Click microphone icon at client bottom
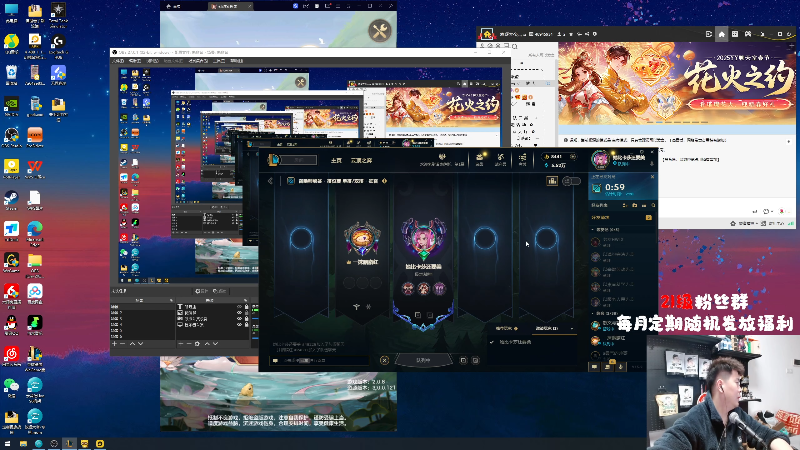 point(620,366)
